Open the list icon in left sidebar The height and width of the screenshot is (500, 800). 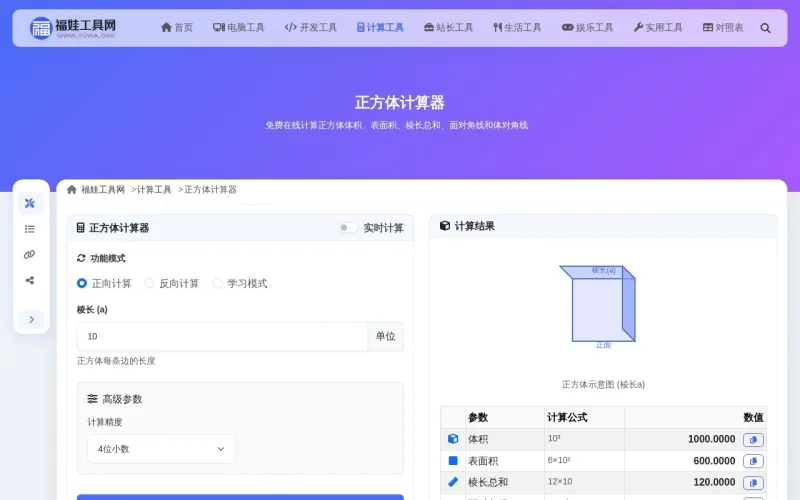30,229
